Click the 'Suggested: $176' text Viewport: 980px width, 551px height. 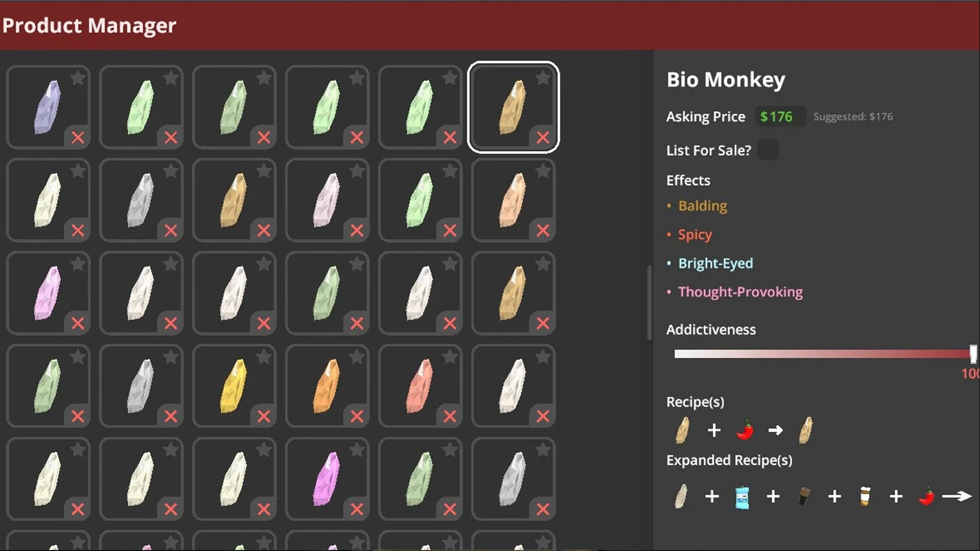(853, 117)
